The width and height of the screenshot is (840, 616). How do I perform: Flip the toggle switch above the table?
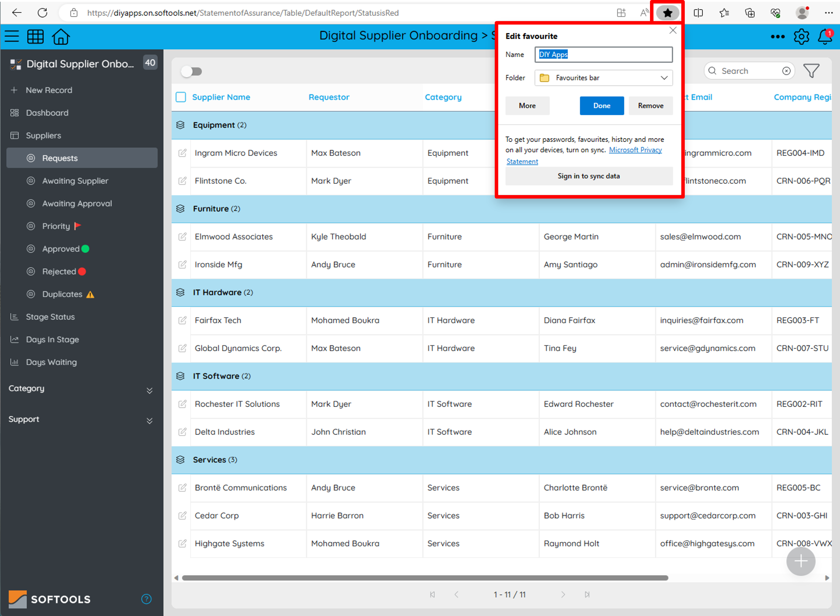192,71
